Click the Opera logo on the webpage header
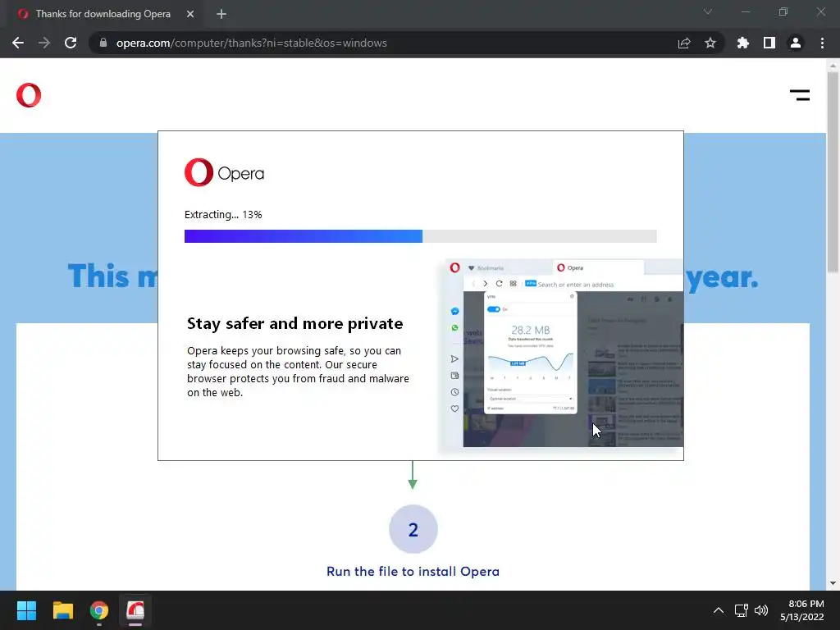The height and width of the screenshot is (630, 840). pyautogui.click(x=29, y=95)
